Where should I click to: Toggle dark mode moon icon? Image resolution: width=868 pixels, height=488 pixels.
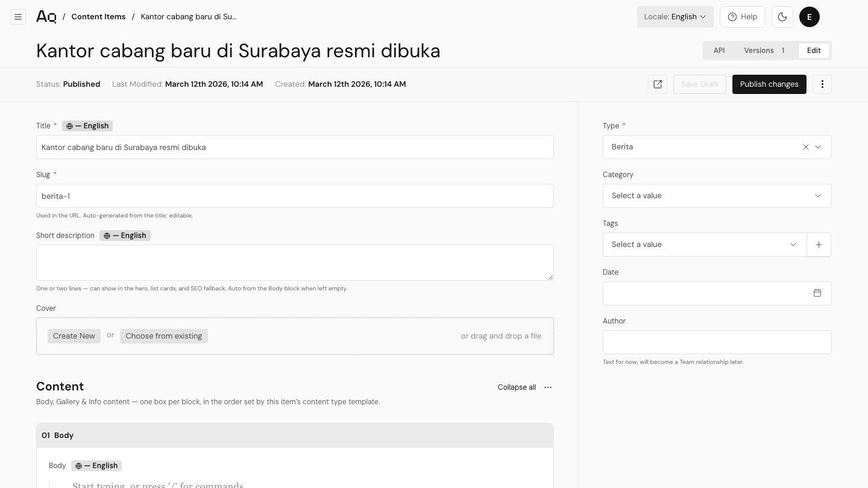tap(782, 17)
